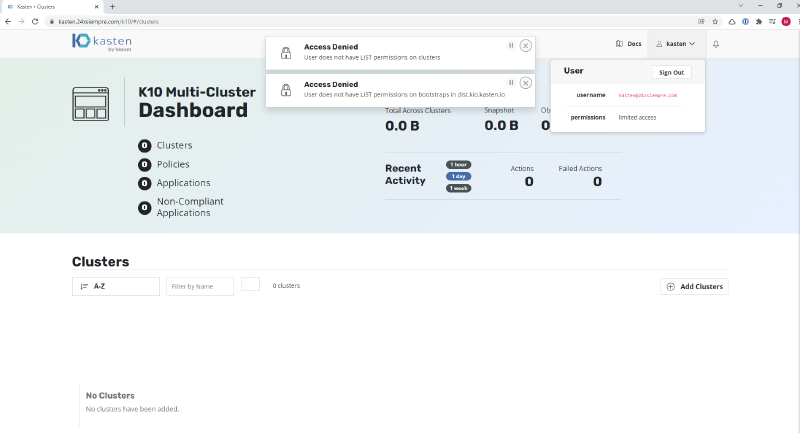Image resolution: width=800 pixels, height=433 pixels.
Task: Open the Applications count link
Action: coord(174,183)
